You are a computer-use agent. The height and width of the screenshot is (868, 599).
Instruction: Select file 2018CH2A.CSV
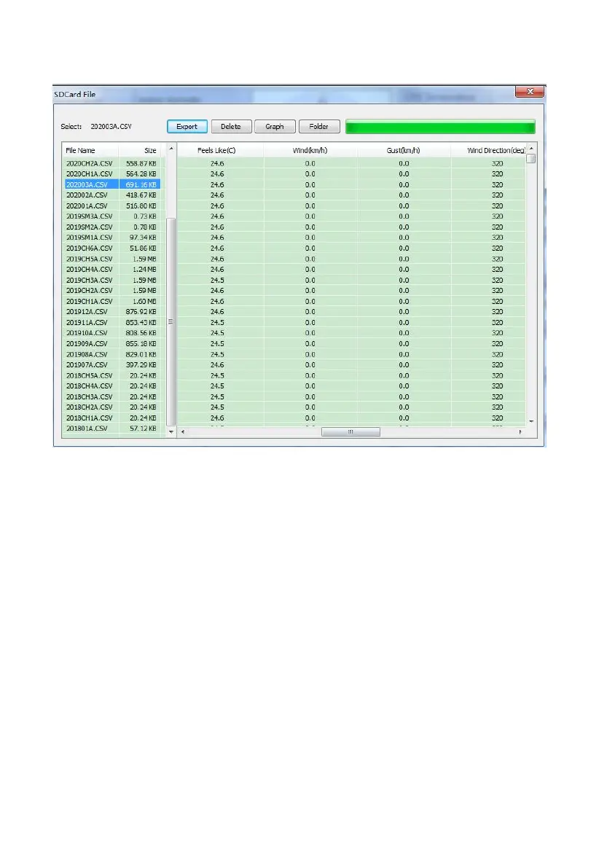click(x=89, y=407)
